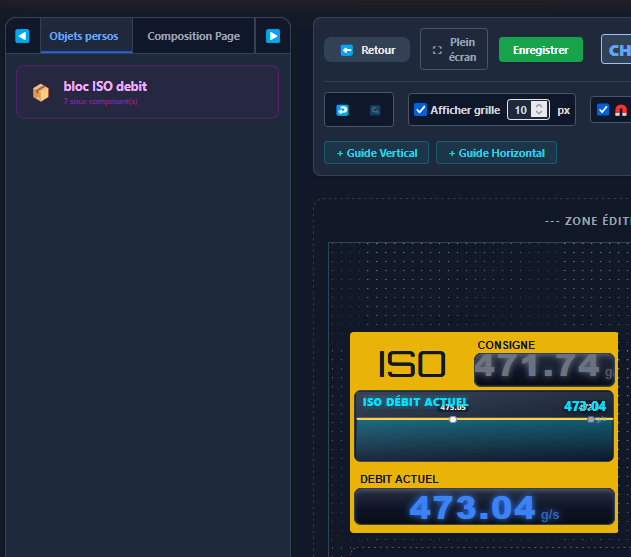
Task: Click the grid size input showing 10
Action: click(528, 109)
